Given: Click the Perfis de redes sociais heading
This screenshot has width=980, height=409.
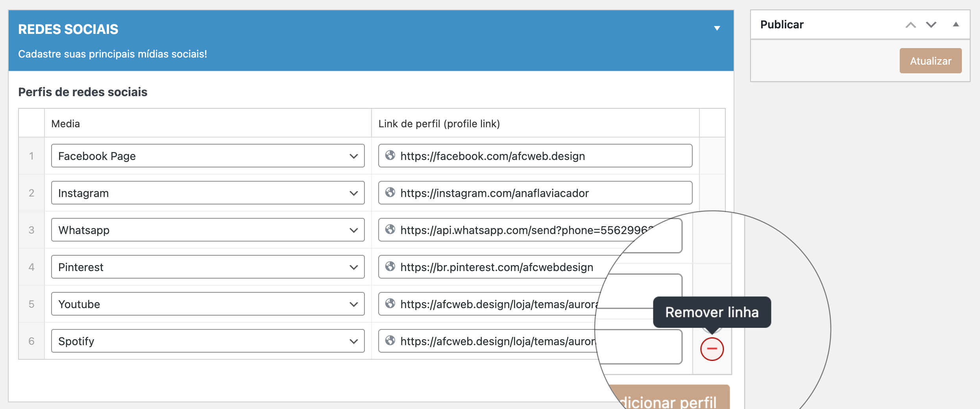Looking at the screenshot, I should pyautogui.click(x=83, y=92).
